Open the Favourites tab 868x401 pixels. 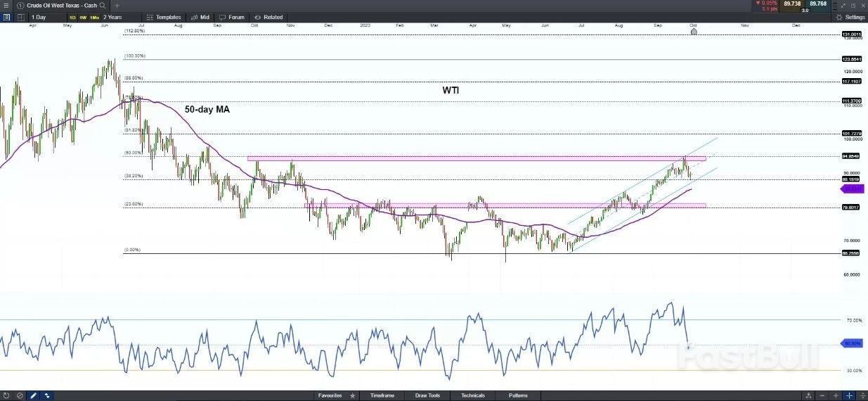click(x=330, y=395)
